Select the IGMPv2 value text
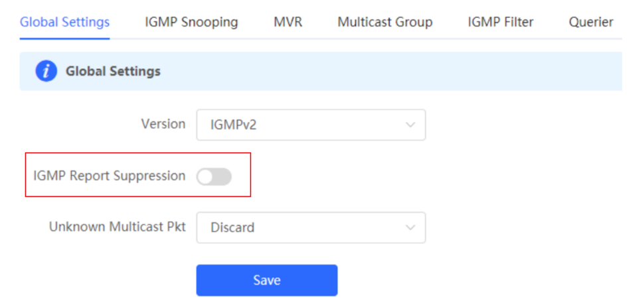The image size is (644, 303). point(233,125)
